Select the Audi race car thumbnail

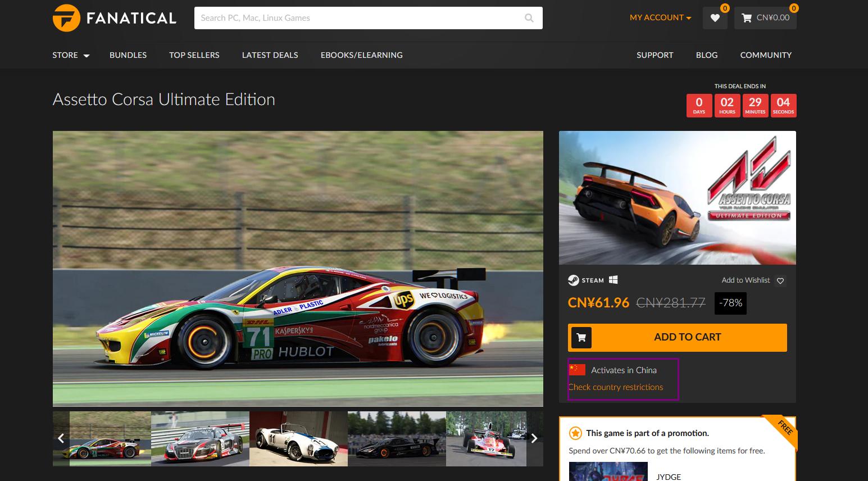tap(200, 438)
